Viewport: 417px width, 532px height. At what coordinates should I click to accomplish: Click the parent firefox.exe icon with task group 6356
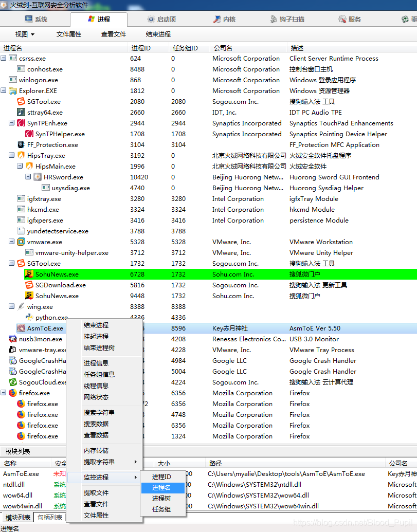[x=13, y=393]
